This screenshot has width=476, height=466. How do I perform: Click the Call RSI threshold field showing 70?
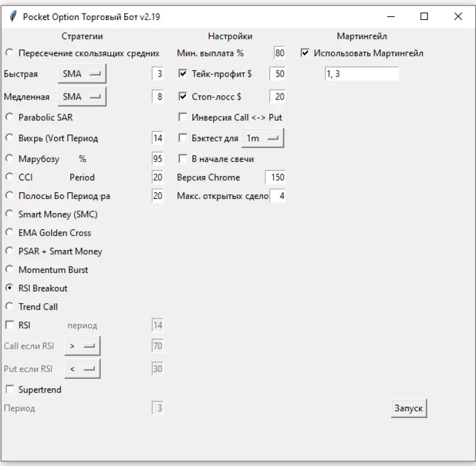(x=158, y=346)
